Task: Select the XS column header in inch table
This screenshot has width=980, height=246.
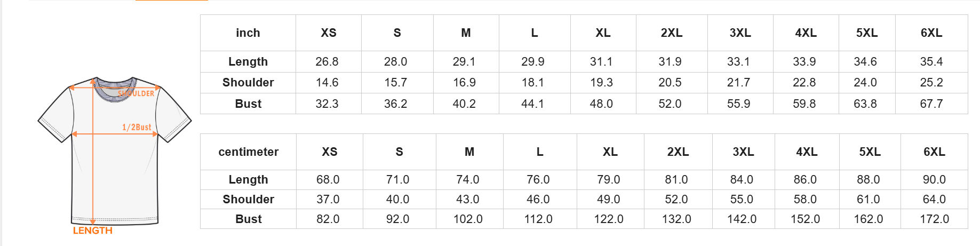Action: tap(329, 33)
